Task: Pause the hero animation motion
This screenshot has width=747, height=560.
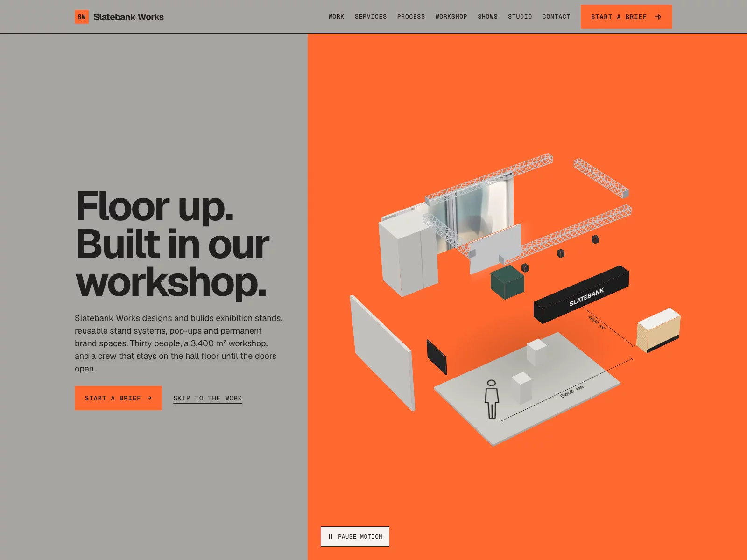Action: 355,537
